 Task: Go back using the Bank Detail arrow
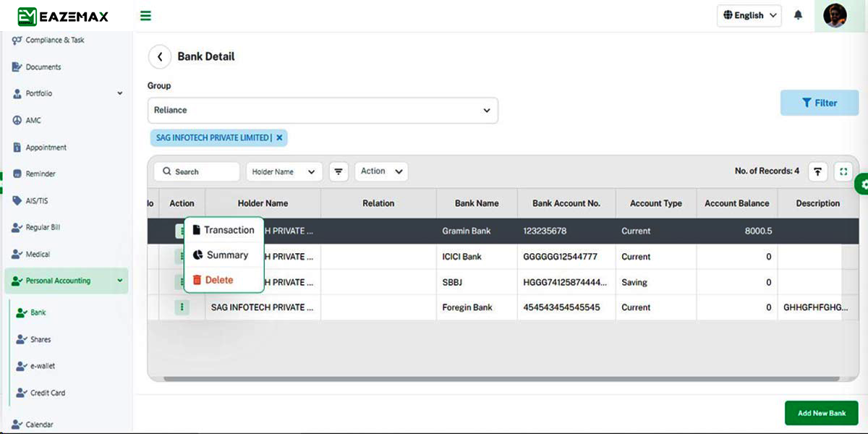pos(159,56)
